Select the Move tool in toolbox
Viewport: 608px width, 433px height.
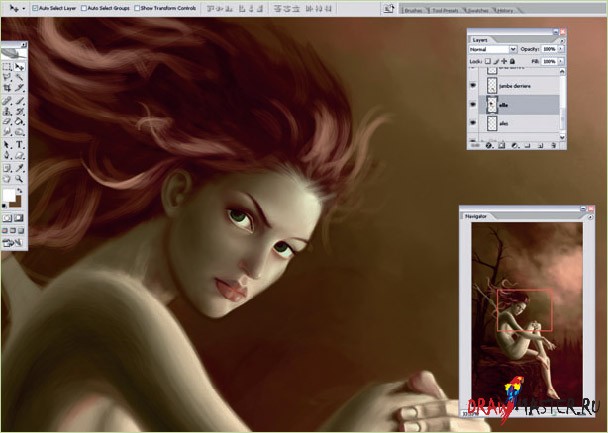point(19,67)
